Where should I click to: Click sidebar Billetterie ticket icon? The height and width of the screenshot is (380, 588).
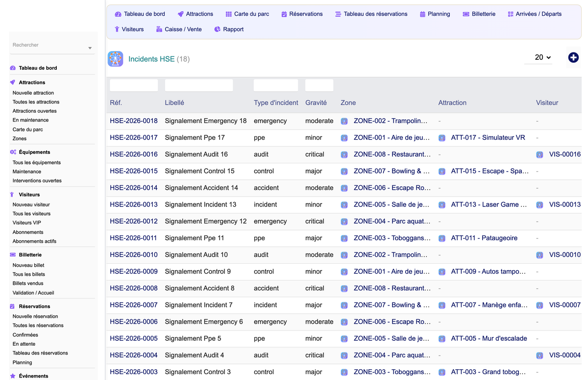pos(13,255)
